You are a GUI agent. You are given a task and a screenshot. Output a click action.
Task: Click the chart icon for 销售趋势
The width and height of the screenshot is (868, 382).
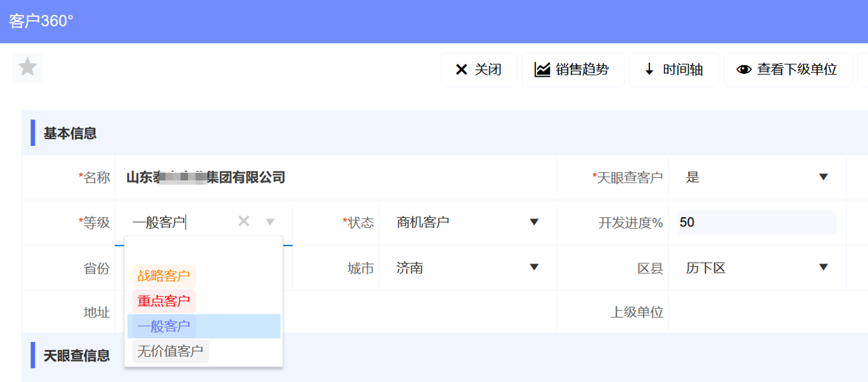tap(542, 70)
